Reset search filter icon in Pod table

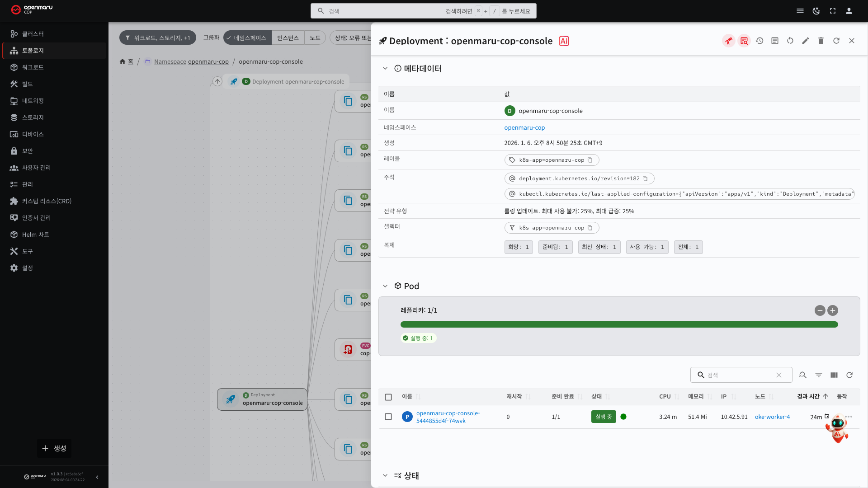point(803,375)
